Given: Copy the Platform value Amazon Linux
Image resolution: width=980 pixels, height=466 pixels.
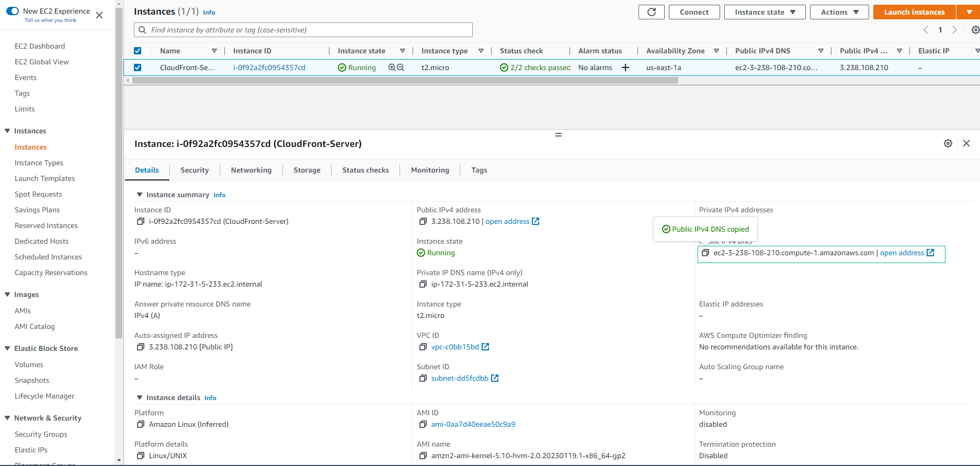Looking at the screenshot, I should [140, 424].
